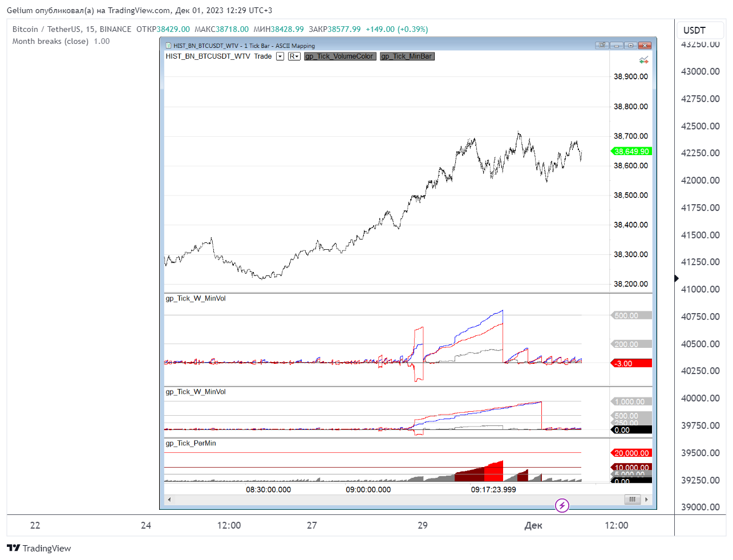
Task: Click the red-green arrows icon above the price axis
Action: (x=644, y=60)
